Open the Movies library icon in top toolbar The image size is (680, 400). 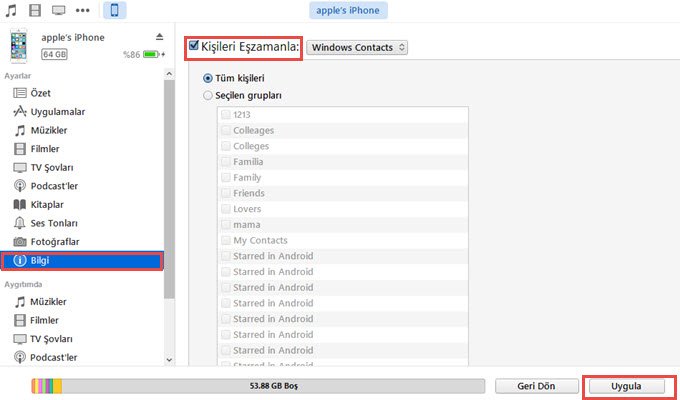(x=35, y=10)
